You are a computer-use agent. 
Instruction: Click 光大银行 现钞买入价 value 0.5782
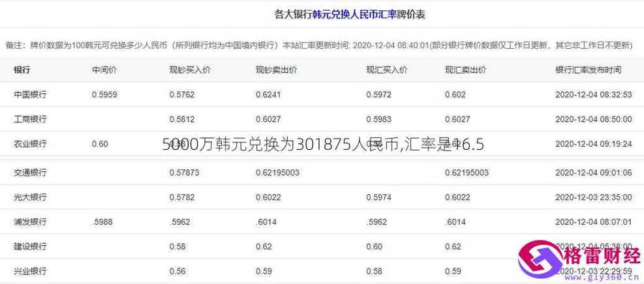182,197
